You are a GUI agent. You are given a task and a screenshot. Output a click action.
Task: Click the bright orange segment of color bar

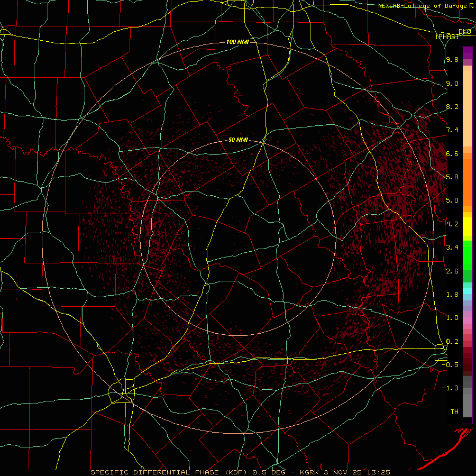[x=467, y=182]
